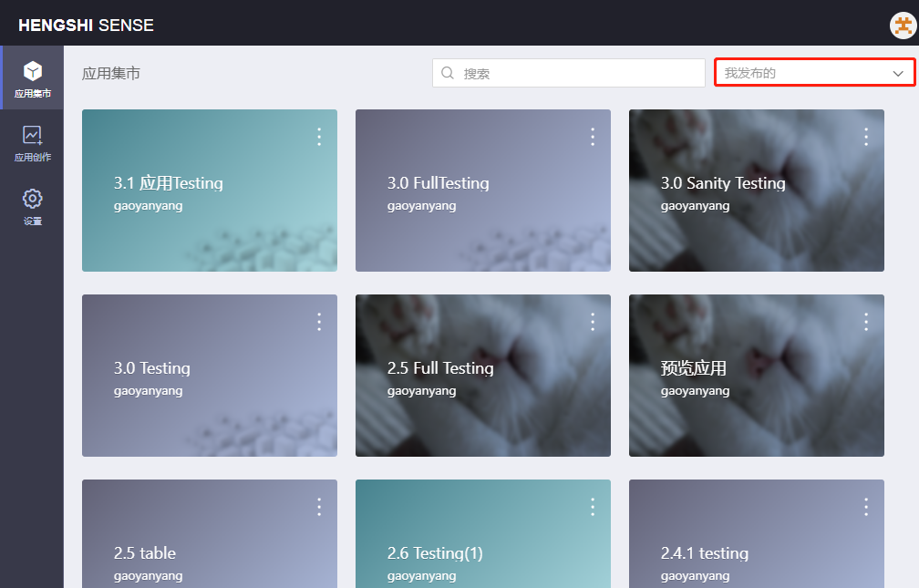Click gaoyanyang under 2.5 Full Testing
Image resolution: width=919 pixels, height=588 pixels.
422,391
